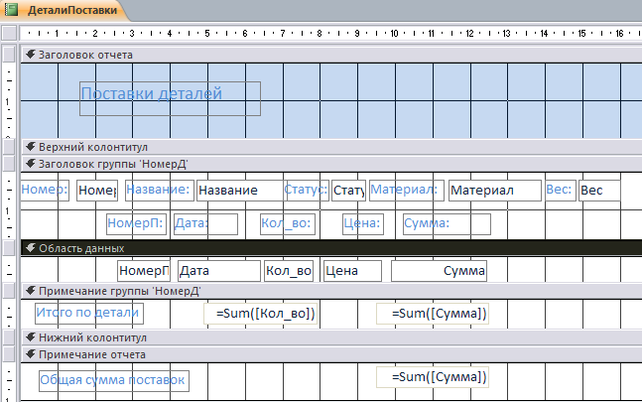Click section selector box for Заголовок отчета
This screenshot has width=642, height=402.
pos(9,55)
